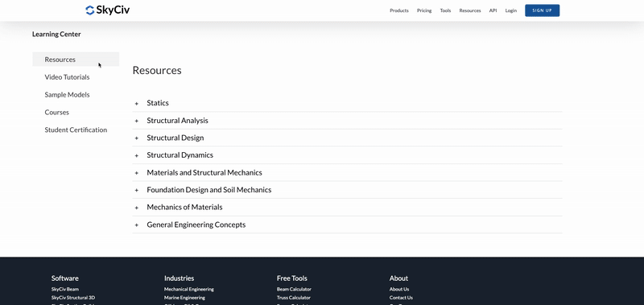Open Marine Engineering footer link
The image size is (644, 305).
coord(184,298)
